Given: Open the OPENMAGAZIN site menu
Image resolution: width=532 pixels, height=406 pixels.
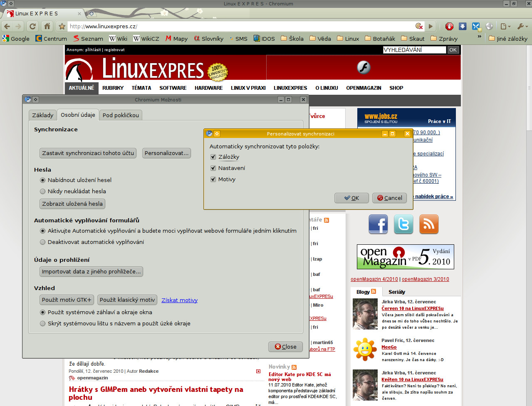Looking at the screenshot, I should (x=364, y=88).
